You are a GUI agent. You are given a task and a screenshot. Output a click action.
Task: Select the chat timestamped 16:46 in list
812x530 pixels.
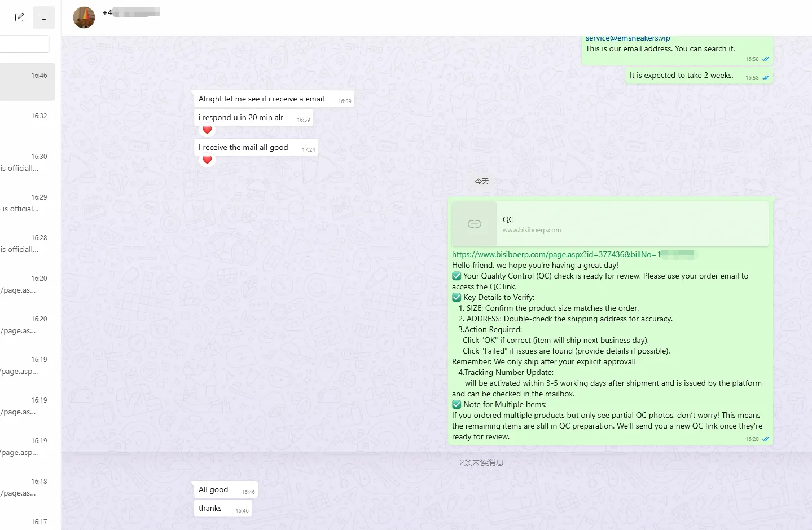click(28, 82)
